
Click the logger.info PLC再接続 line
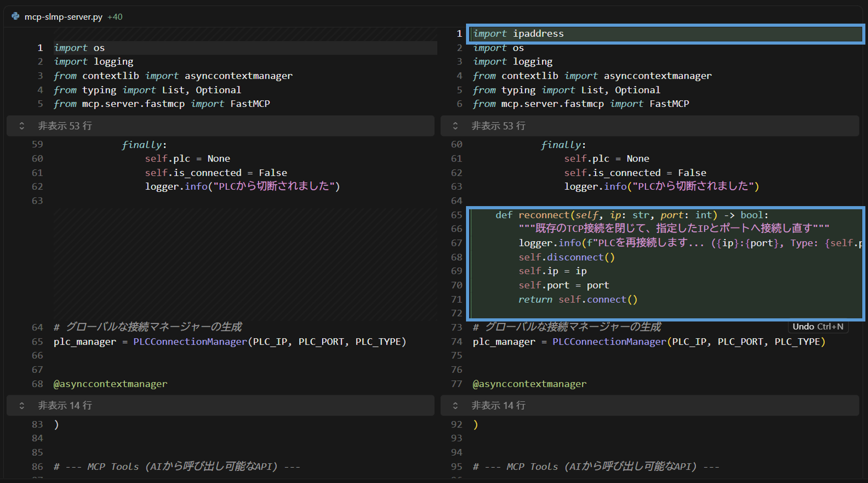pyautogui.click(x=690, y=243)
